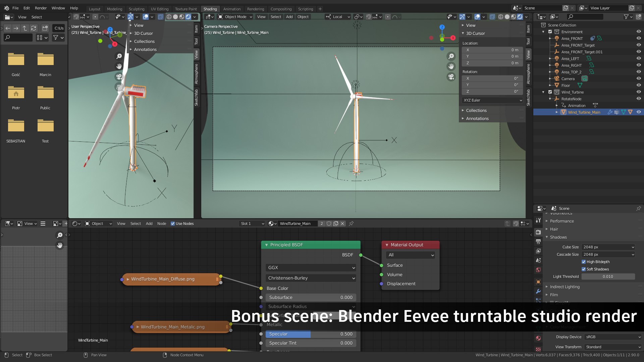Open the Render properties tab icon

pyautogui.click(x=538, y=232)
